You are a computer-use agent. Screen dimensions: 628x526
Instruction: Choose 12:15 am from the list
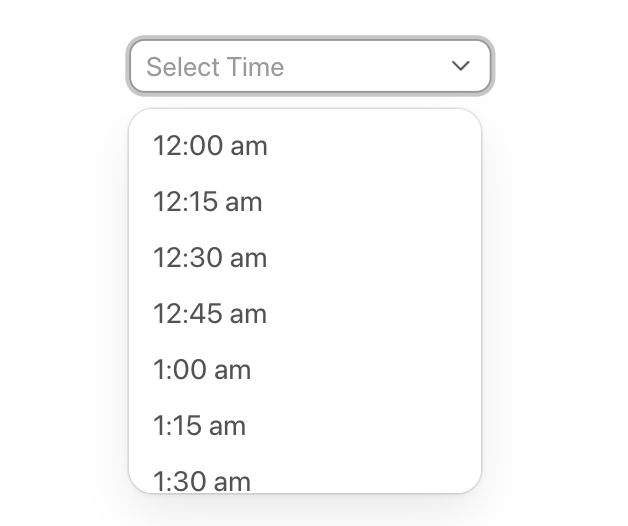(x=207, y=202)
